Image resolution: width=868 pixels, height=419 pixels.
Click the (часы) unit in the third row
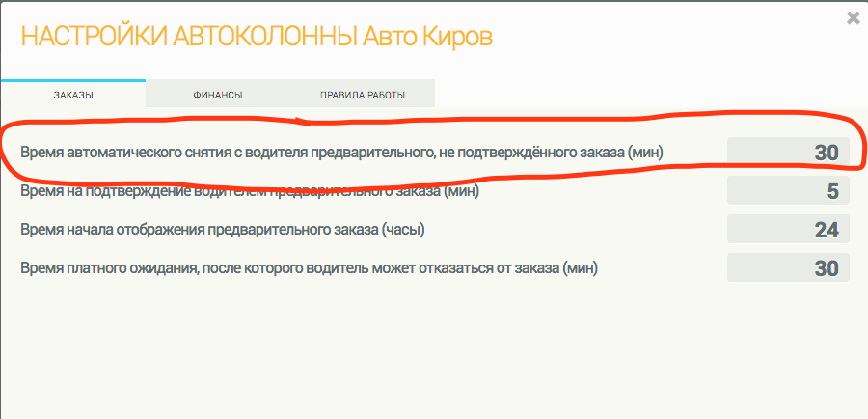tap(403, 230)
